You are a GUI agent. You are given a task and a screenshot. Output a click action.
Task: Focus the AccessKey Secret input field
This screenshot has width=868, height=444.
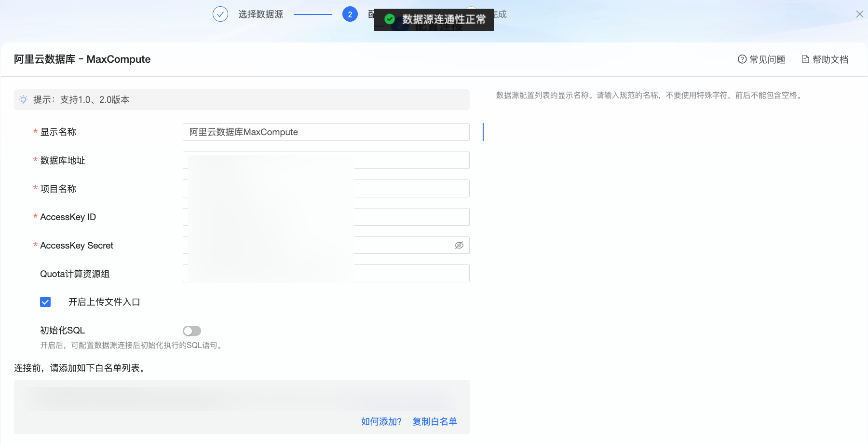(326, 245)
